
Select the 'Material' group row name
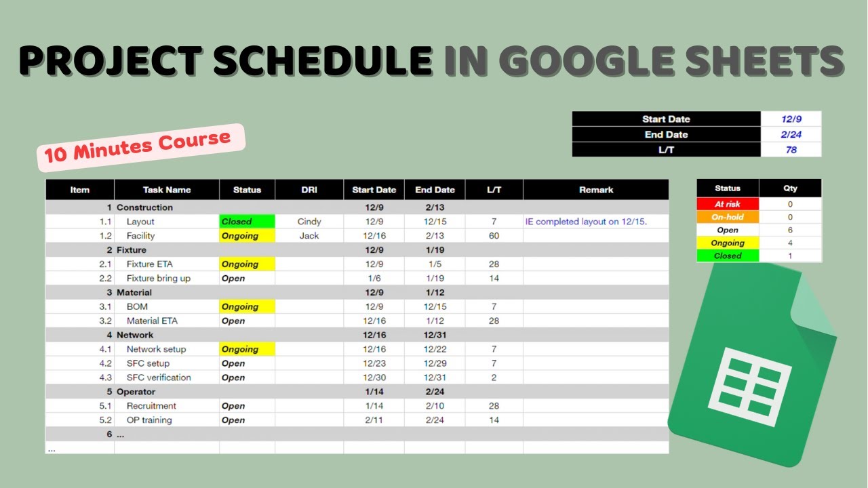[134, 293]
